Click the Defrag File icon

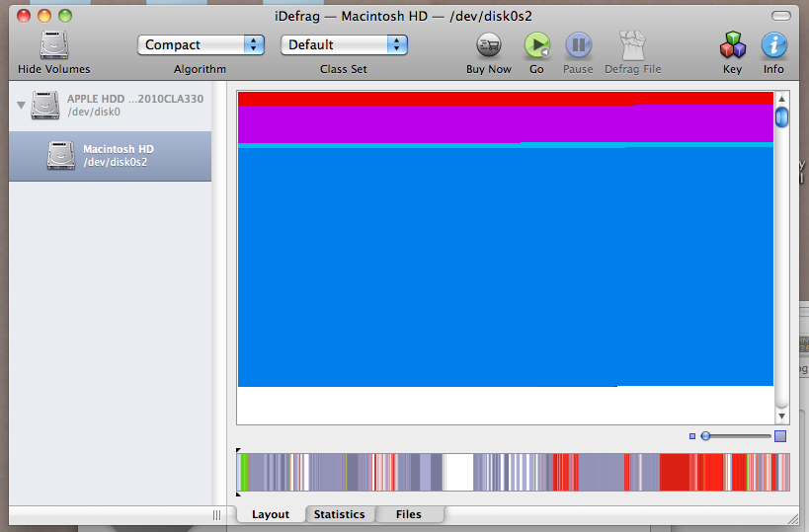632,45
